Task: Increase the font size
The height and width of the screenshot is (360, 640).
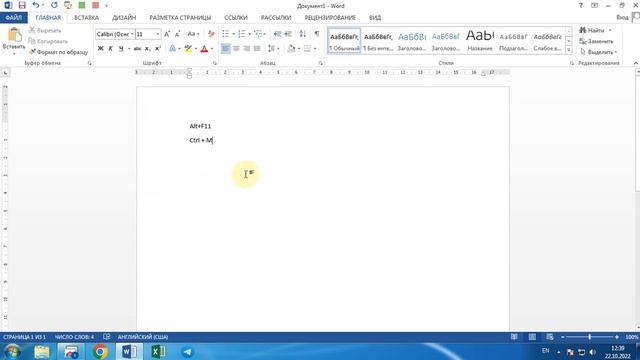Action: 167,34
